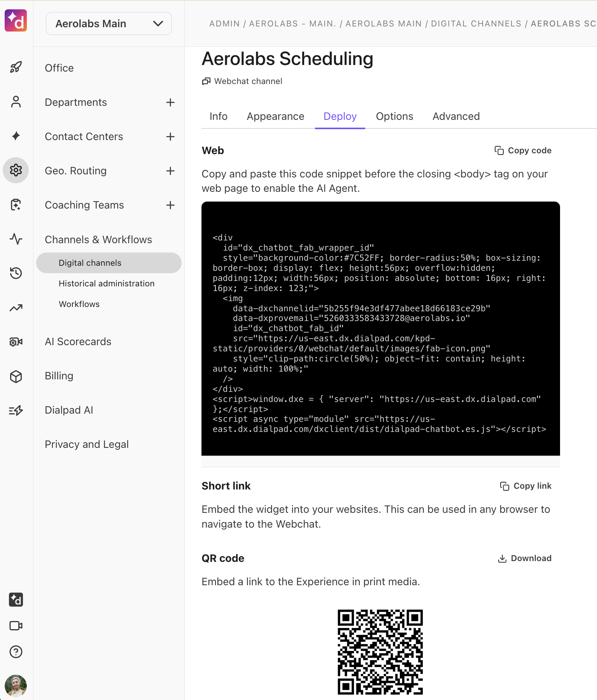Open the camera gear sidebar icon

point(16,342)
